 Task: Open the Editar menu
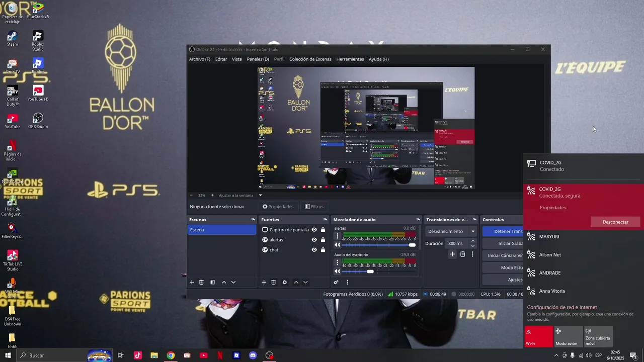221,59
